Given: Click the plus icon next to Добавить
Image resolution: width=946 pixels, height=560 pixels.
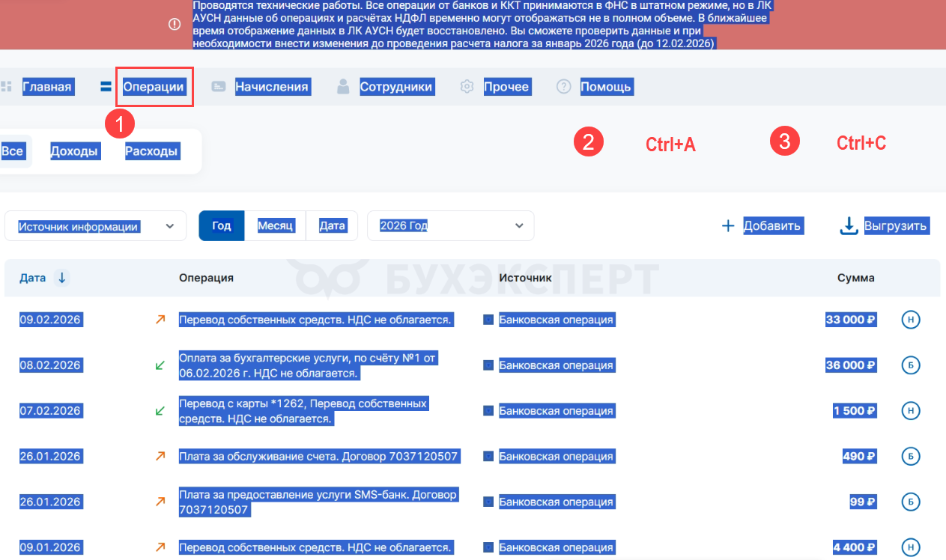Looking at the screenshot, I should [x=727, y=225].
